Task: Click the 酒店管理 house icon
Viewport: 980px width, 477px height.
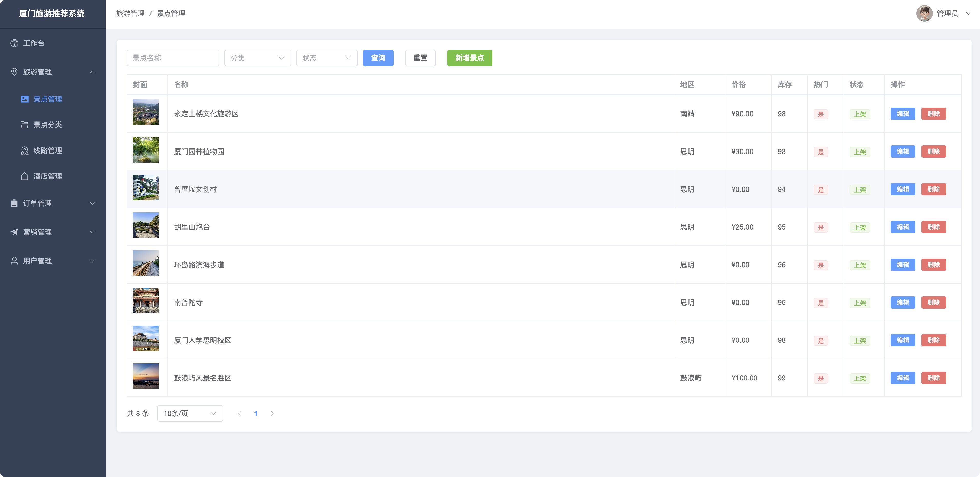Action: [x=25, y=176]
